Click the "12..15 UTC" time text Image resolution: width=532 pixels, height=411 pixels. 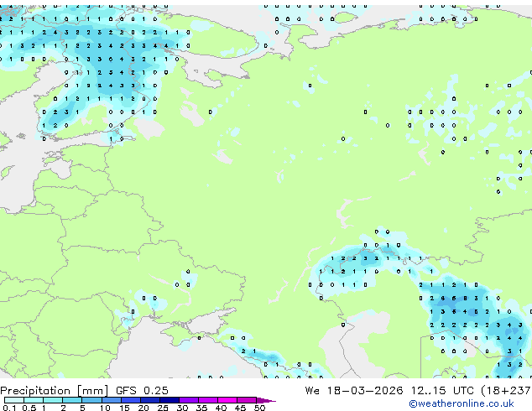442,391
